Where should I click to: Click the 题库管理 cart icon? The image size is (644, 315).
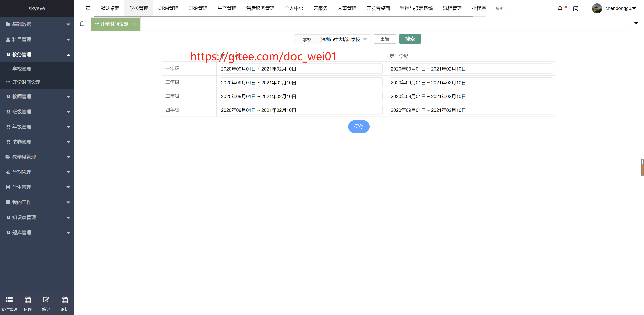(8, 232)
